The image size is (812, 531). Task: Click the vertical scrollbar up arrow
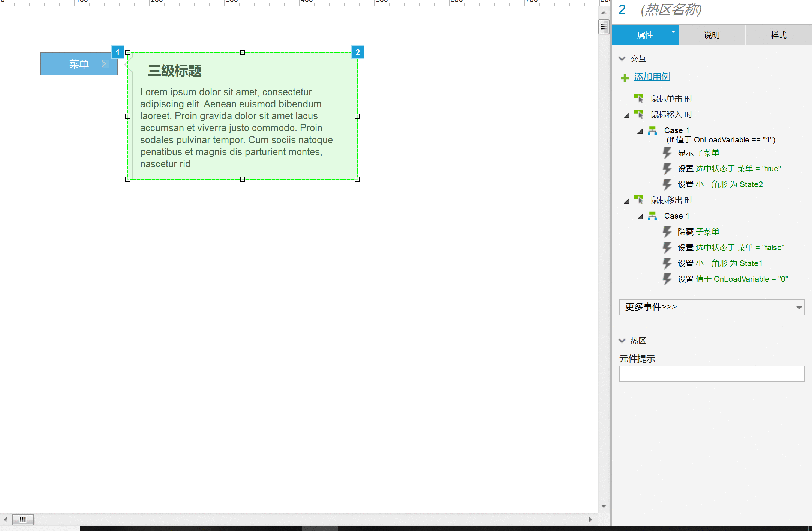pos(604,12)
